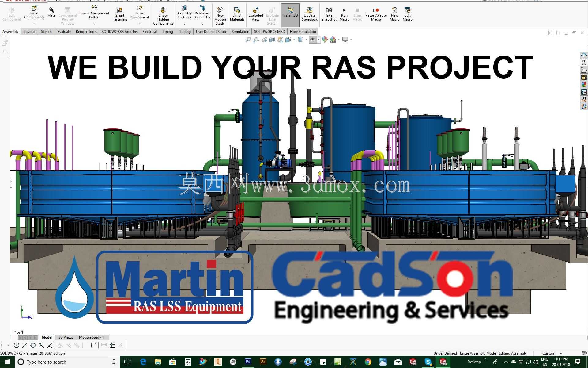Click the Smart Fasteners icon
This screenshot has width=588, height=368.
120,14
